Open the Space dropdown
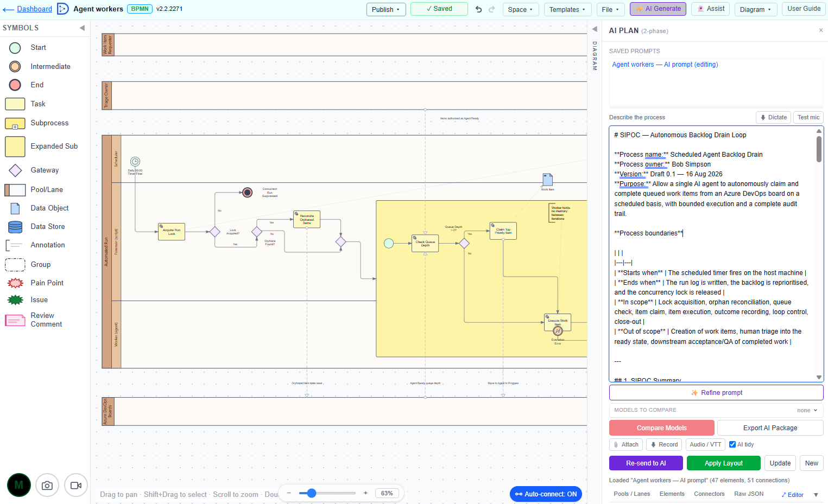The height and width of the screenshot is (504, 828). [520, 9]
